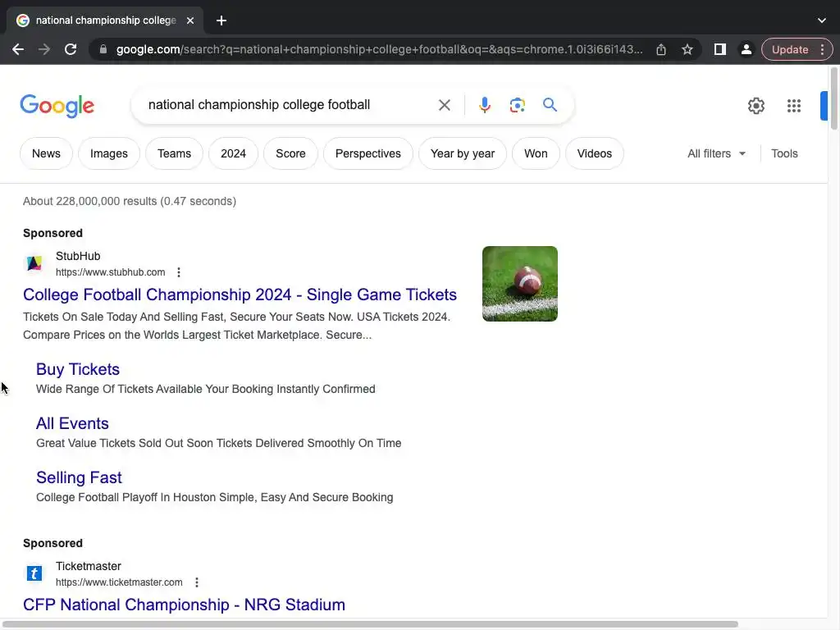Select the News filter tab

tap(46, 153)
